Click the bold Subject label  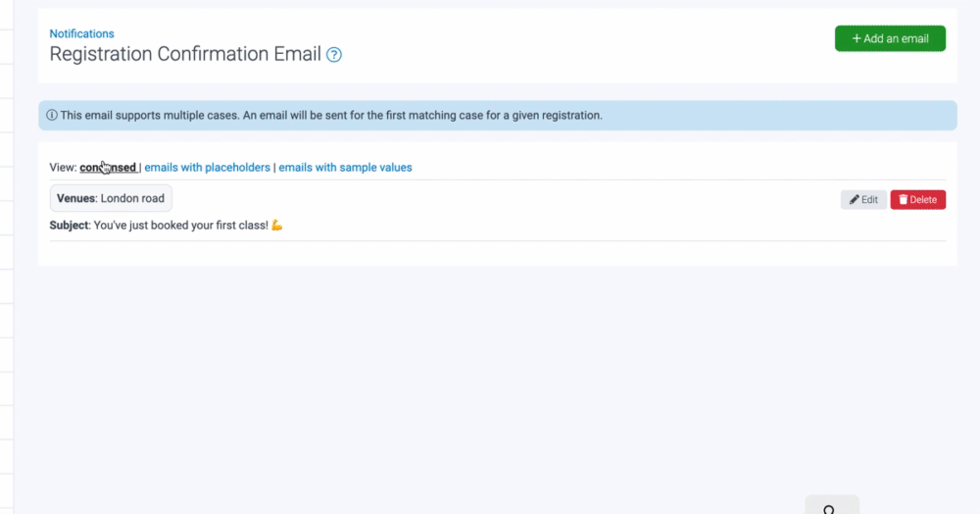pos(69,226)
